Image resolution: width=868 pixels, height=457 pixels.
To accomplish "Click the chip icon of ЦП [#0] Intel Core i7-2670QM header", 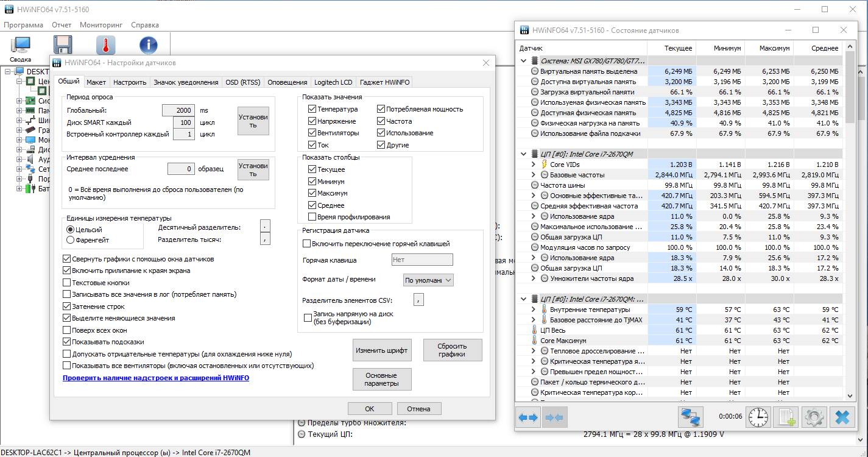I will coord(535,154).
